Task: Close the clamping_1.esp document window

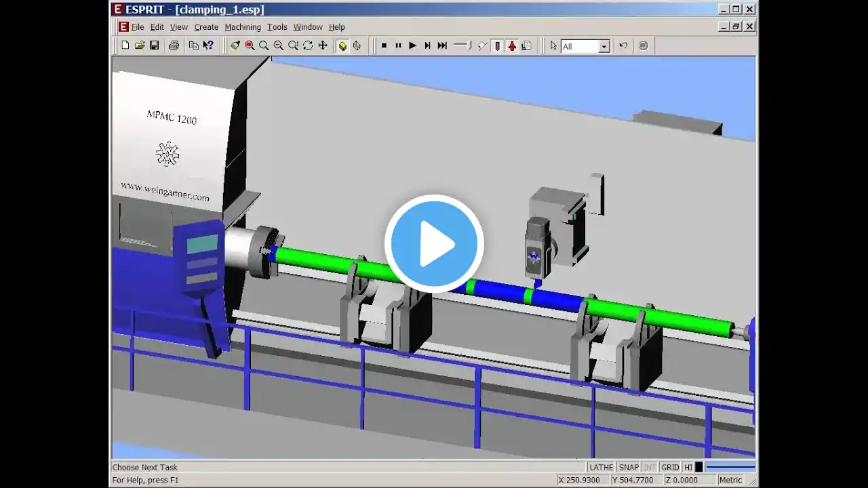Action: tap(750, 26)
